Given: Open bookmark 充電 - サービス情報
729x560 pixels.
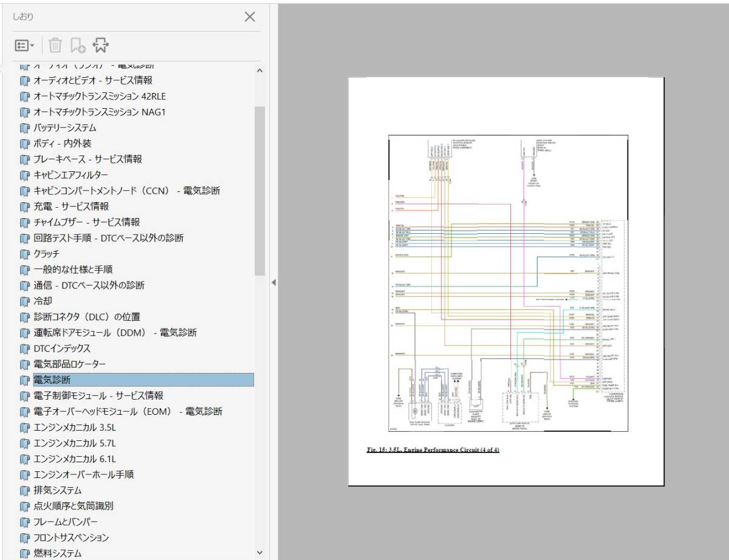Looking at the screenshot, I should [71, 207].
